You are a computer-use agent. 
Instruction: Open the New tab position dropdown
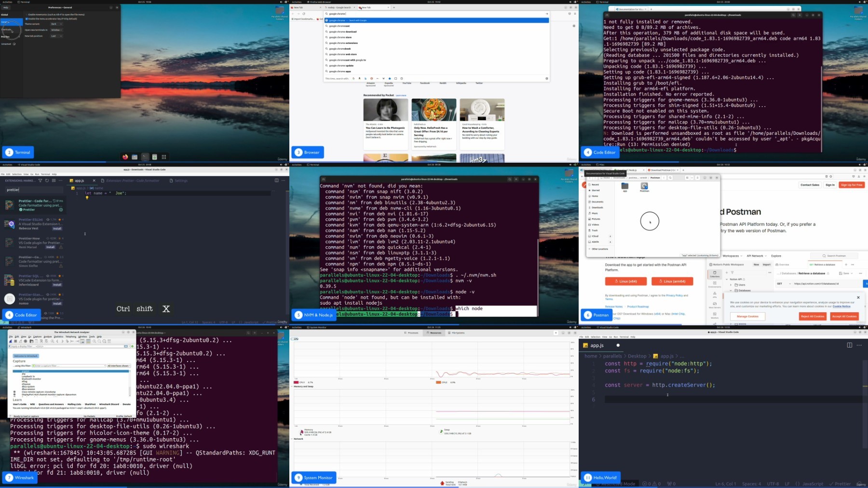tap(56, 36)
